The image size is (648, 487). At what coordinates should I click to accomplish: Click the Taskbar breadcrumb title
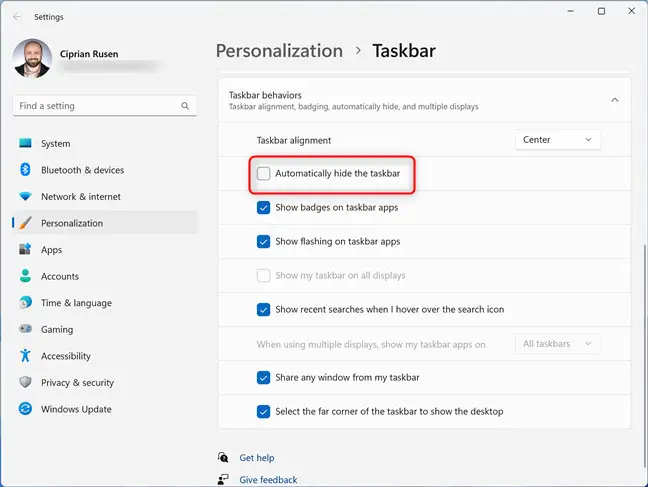404,51
